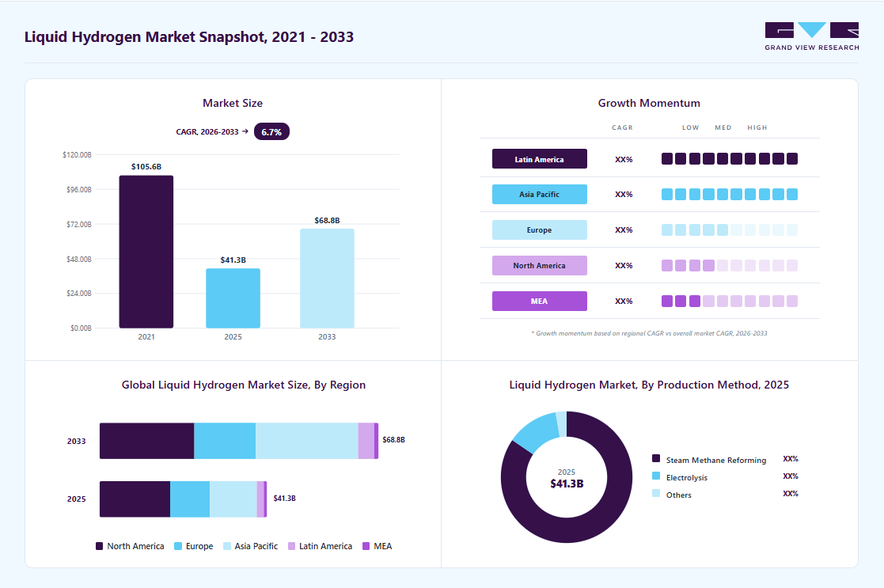Click the HIGH column header

click(757, 128)
